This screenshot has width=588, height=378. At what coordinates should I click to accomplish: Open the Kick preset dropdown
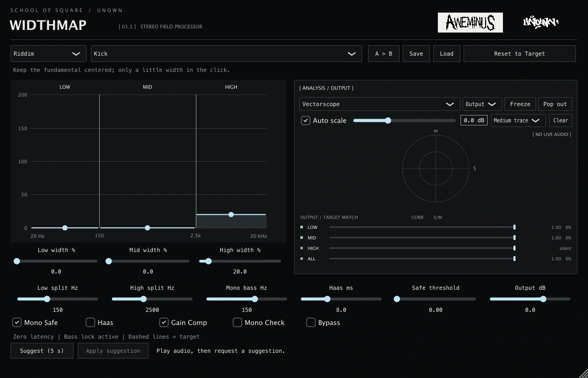[226, 54]
